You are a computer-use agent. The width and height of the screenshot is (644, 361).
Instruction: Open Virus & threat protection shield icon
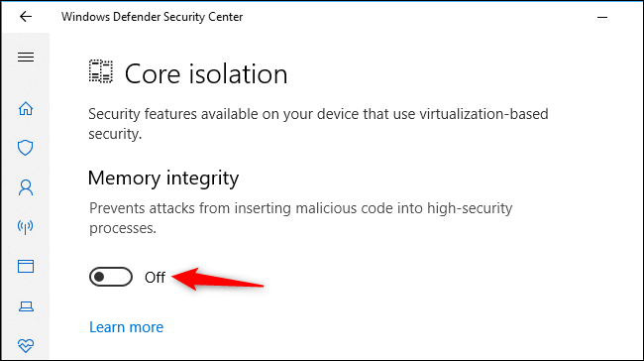click(26, 148)
